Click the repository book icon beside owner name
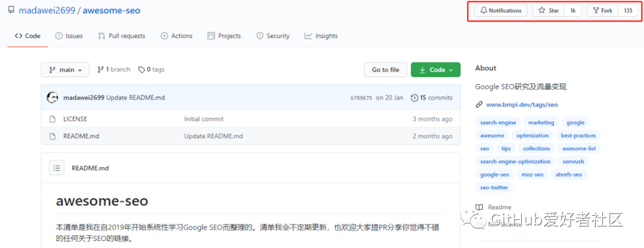Screen dimensions: 644x248 point(11,10)
